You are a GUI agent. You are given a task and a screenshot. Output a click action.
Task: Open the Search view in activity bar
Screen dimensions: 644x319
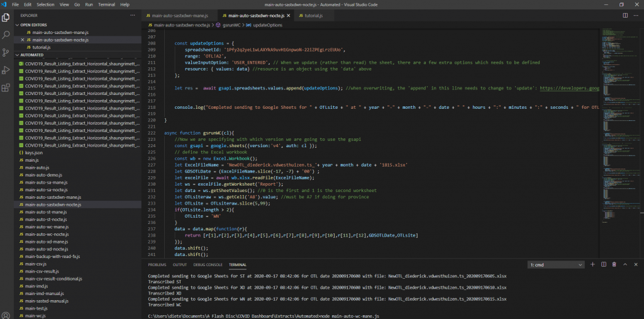(x=6, y=35)
